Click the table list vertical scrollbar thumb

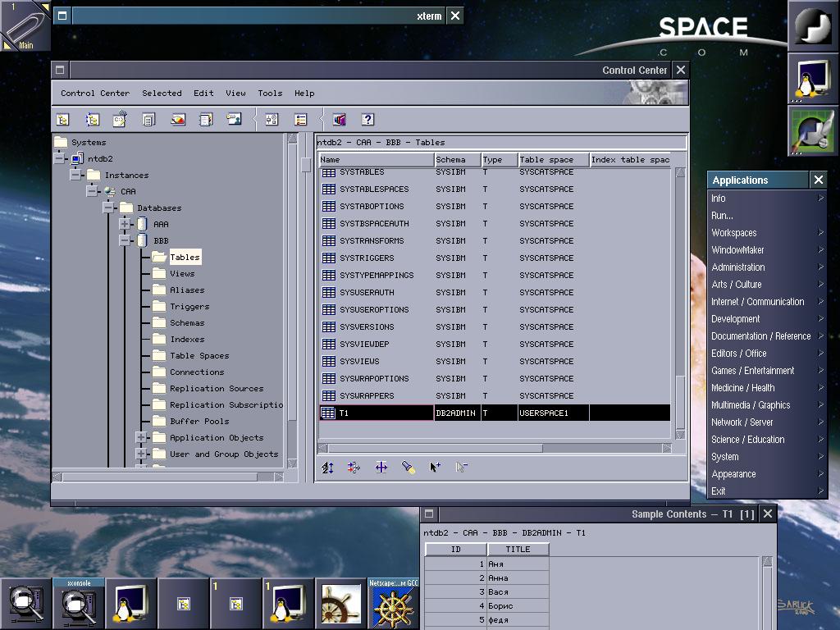[680, 400]
